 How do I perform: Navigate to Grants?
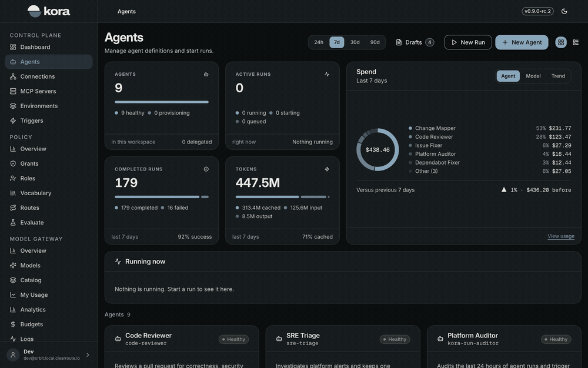pos(49,164)
